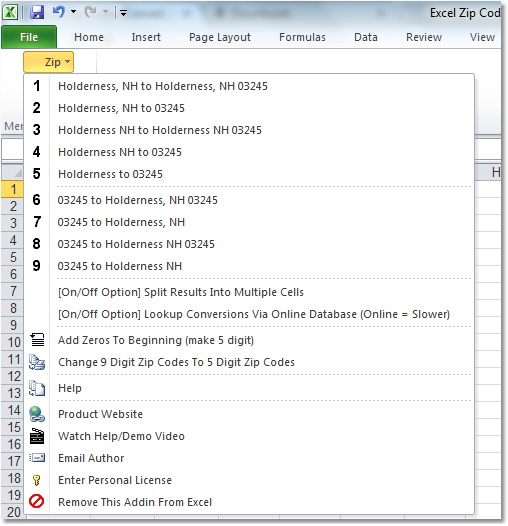Click the Excel application icon
Screen dimensions: 508x526
[10, 13]
